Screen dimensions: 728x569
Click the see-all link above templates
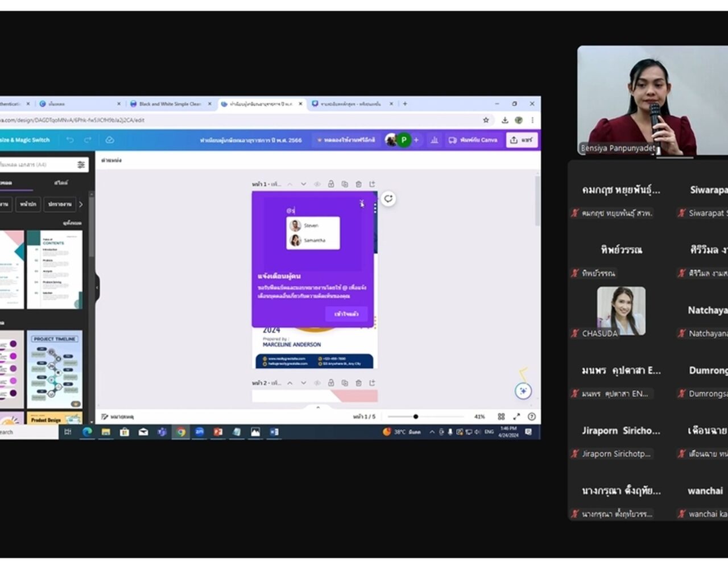[72, 223]
